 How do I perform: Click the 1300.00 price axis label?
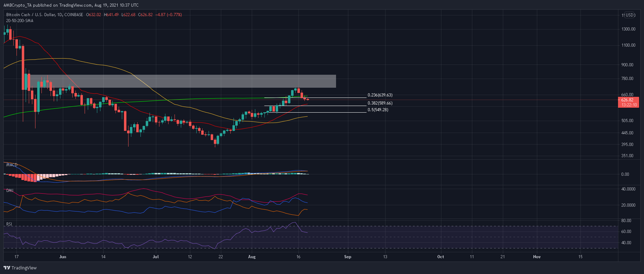coord(628,29)
